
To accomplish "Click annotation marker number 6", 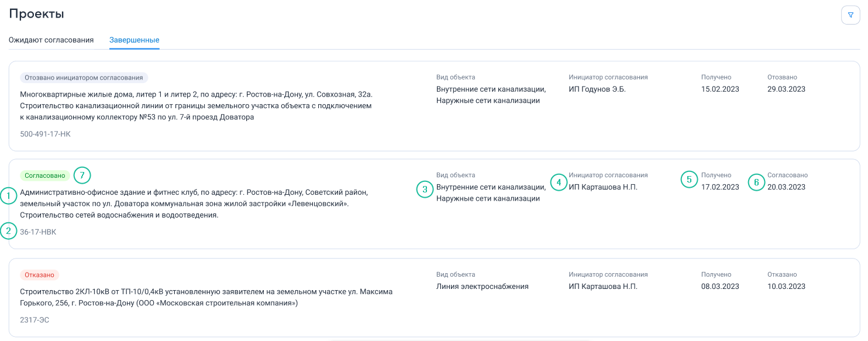I will tap(756, 182).
